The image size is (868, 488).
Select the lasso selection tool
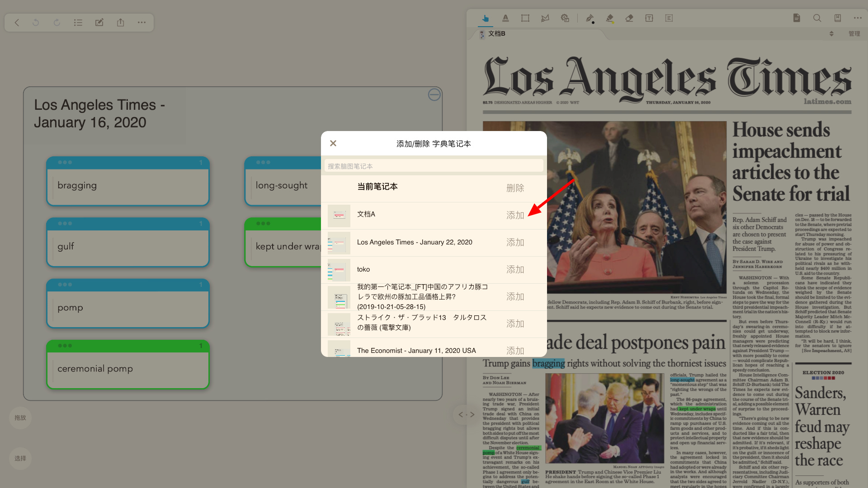(x=545, y=19)
